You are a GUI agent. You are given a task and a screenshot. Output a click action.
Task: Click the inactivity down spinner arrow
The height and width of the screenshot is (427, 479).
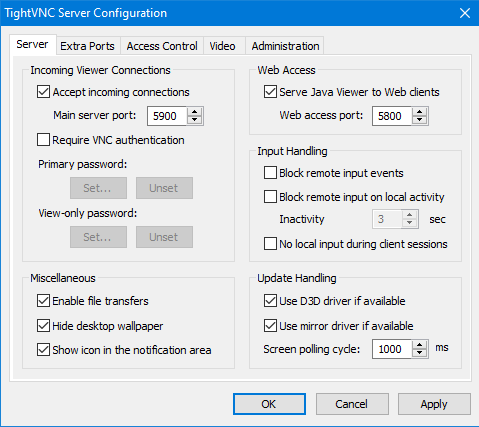tap(409, 223)
